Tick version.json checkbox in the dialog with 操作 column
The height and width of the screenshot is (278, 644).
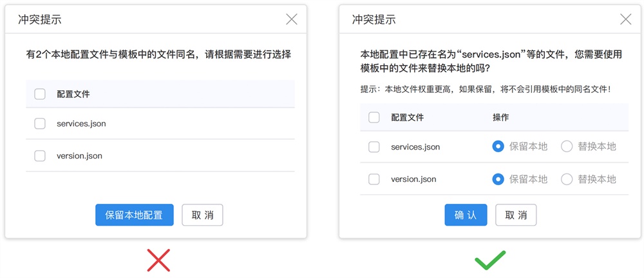[374, 179]
